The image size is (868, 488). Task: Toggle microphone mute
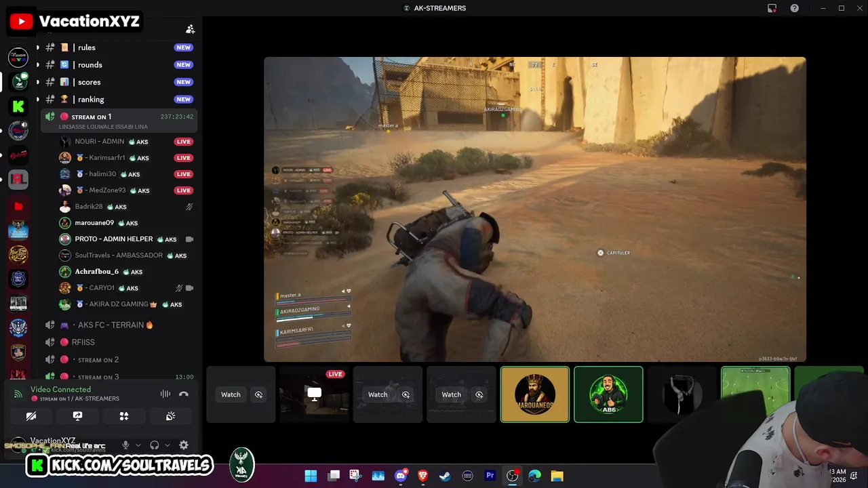click(x=125, y=445)
